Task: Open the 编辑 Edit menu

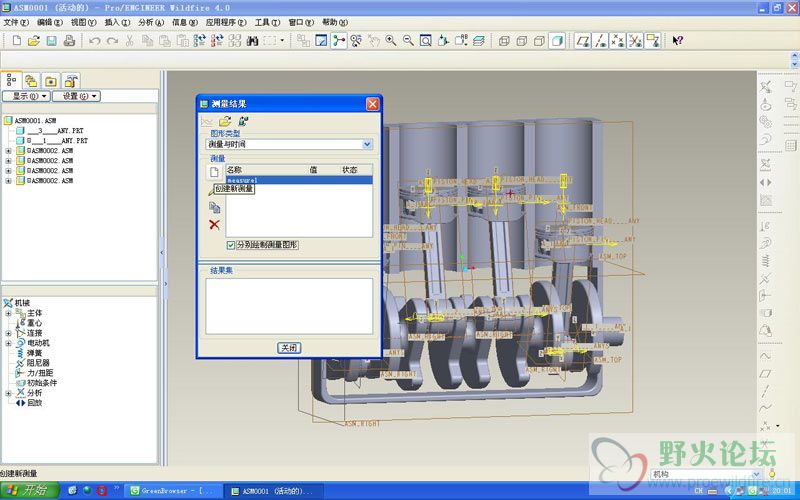Action: [49, 22]
